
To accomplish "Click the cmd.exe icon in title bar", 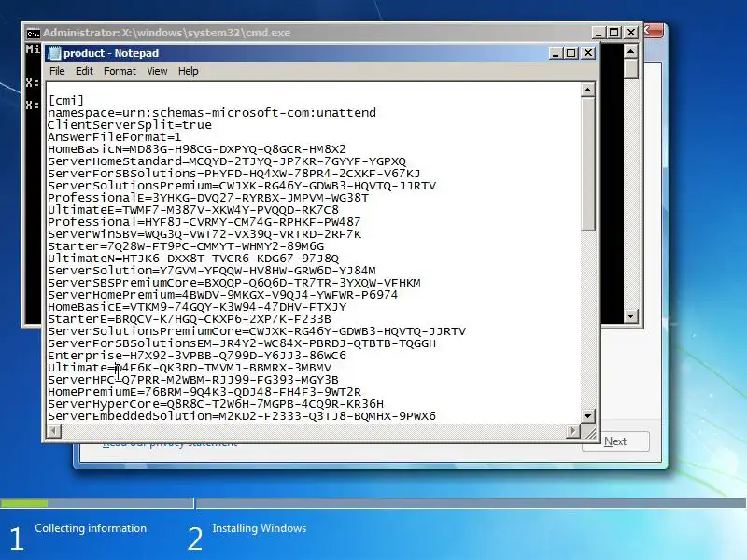I will point(33,33).
